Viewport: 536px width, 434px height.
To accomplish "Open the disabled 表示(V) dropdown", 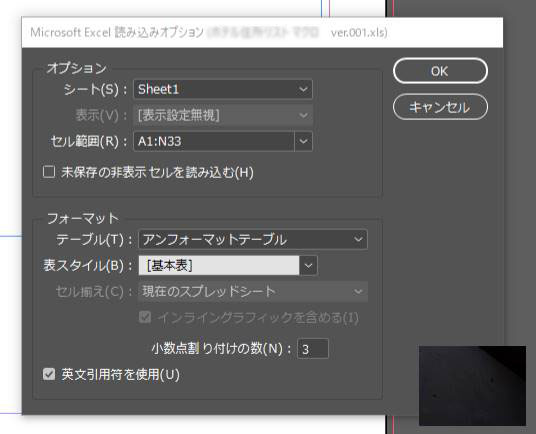I will point(223,115).
